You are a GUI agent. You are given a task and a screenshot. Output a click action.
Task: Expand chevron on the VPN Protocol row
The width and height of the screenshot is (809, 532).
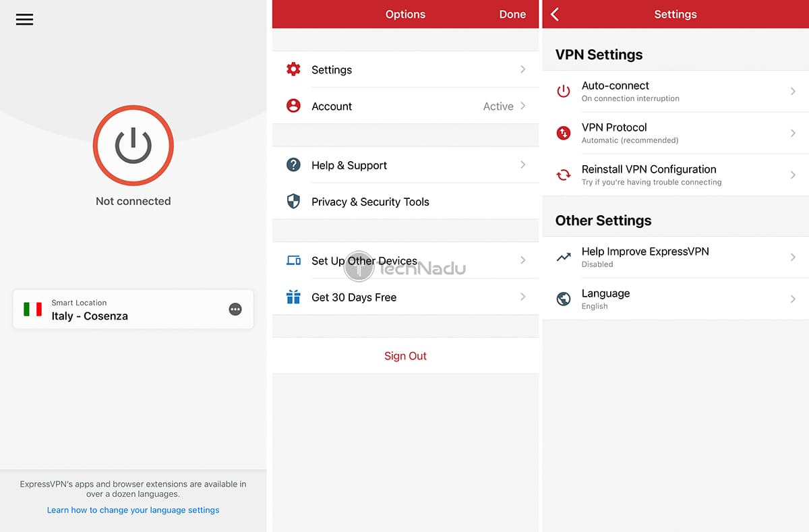[793, 133]
